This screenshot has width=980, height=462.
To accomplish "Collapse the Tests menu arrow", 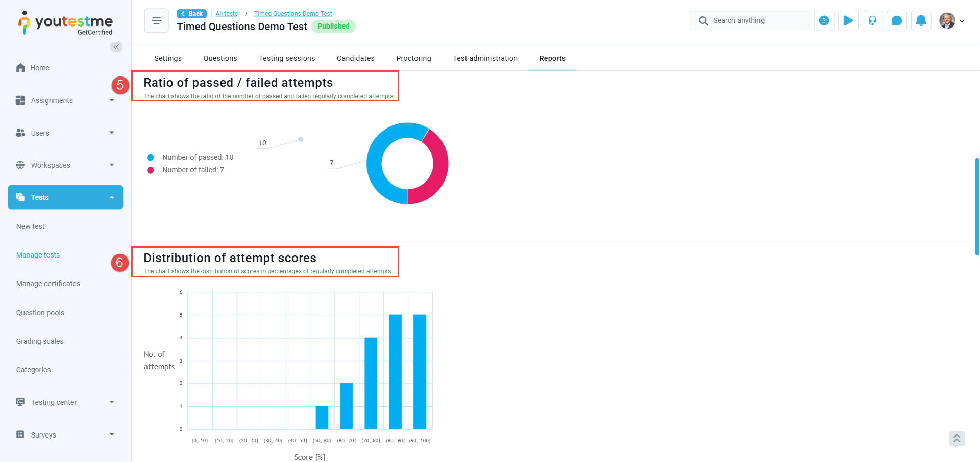I will 112,197.
